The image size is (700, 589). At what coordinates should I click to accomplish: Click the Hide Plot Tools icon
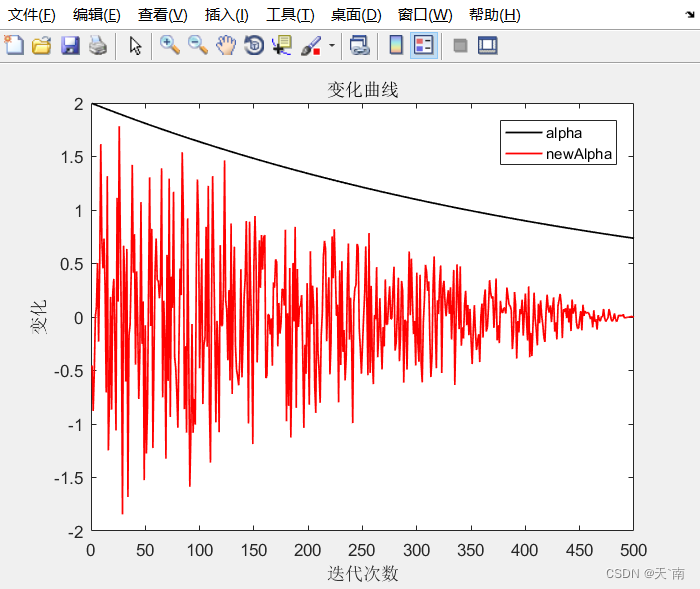pyautogui.click(x=460, y=46)
